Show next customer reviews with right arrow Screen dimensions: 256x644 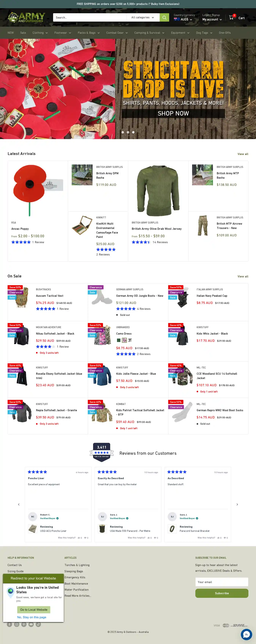[x=237, y=504]
